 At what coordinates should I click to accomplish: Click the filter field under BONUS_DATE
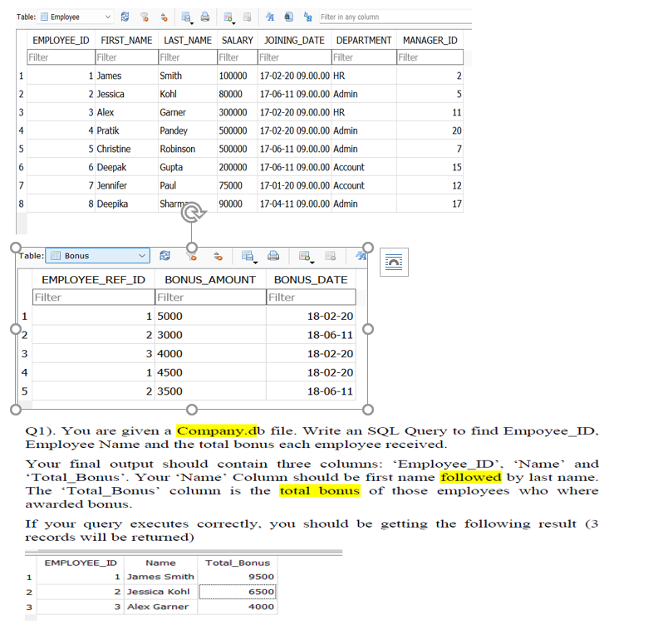click(x=311, y=297)
